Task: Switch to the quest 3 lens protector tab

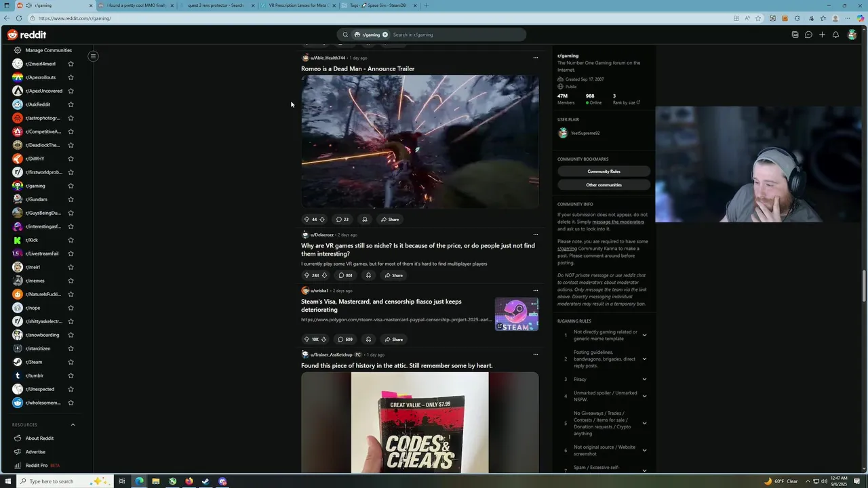Action: (218, 5)
